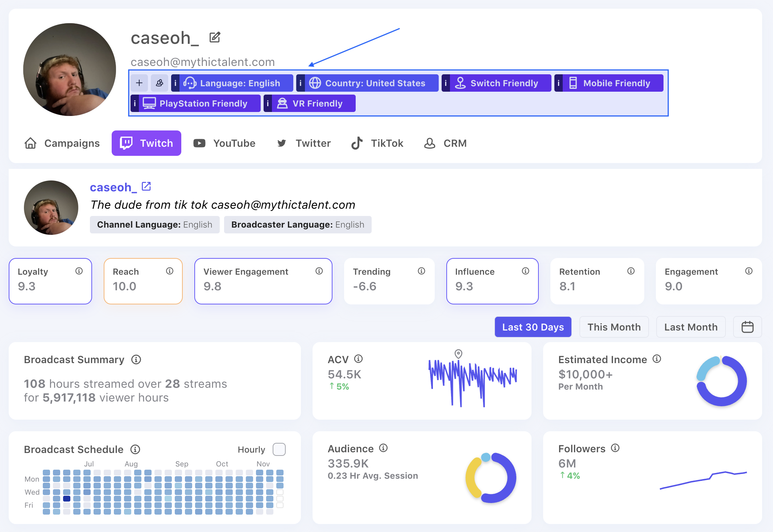Click the 54.5K ACV value
Screen dimensions: 773x532
344,374
